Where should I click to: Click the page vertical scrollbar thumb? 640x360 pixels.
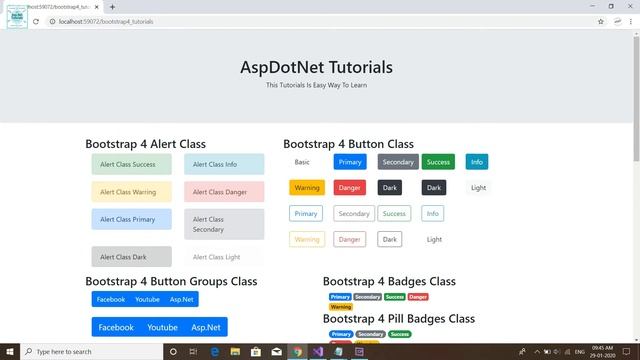click(636, 99)
